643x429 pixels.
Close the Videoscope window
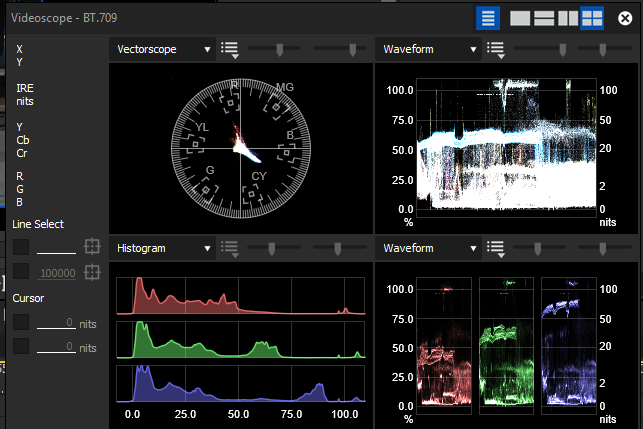[625, 17]
